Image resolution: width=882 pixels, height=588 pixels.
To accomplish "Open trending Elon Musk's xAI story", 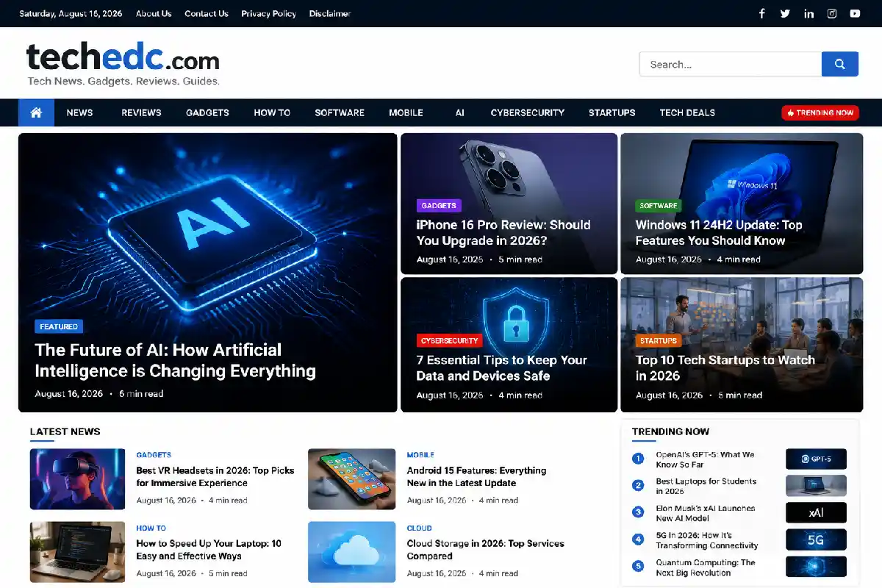I will click(705, 513).
